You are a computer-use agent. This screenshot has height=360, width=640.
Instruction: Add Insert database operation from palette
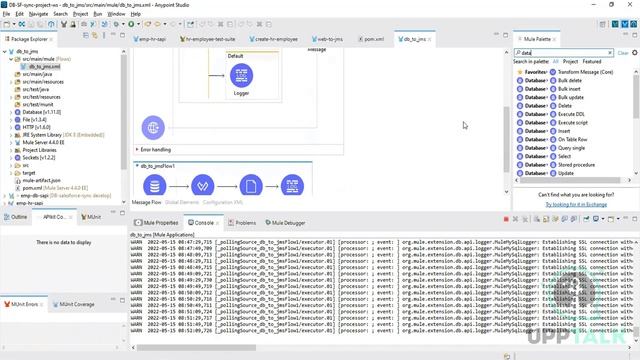click(564, 131)
